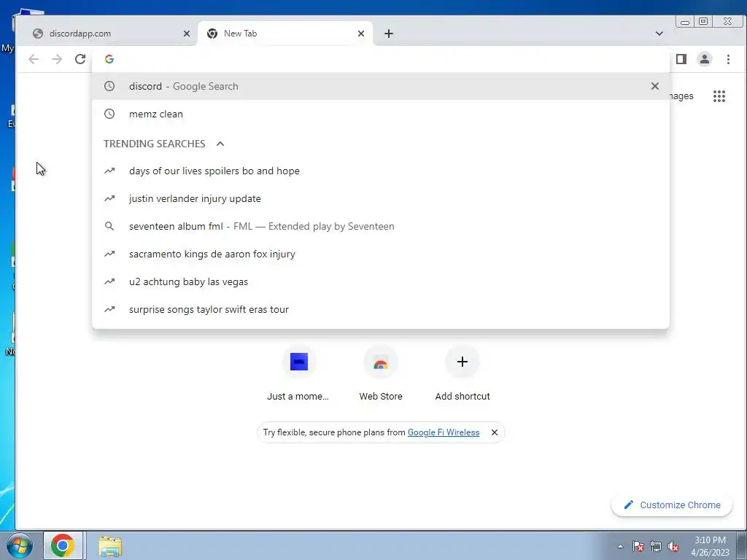Collapse the Trending Searches section

click(220, 144)
